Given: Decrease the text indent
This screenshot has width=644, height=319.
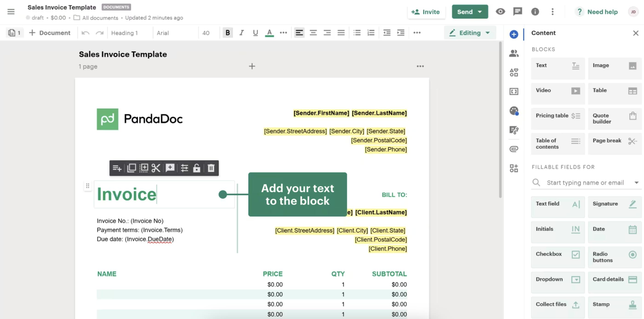Looking at the screenshot, I should tap(387, 33).
